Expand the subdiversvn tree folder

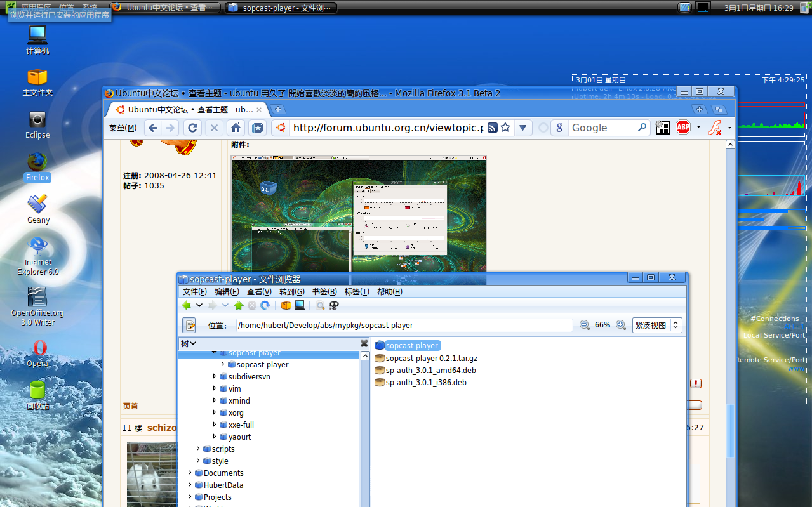tap(215, 376)
